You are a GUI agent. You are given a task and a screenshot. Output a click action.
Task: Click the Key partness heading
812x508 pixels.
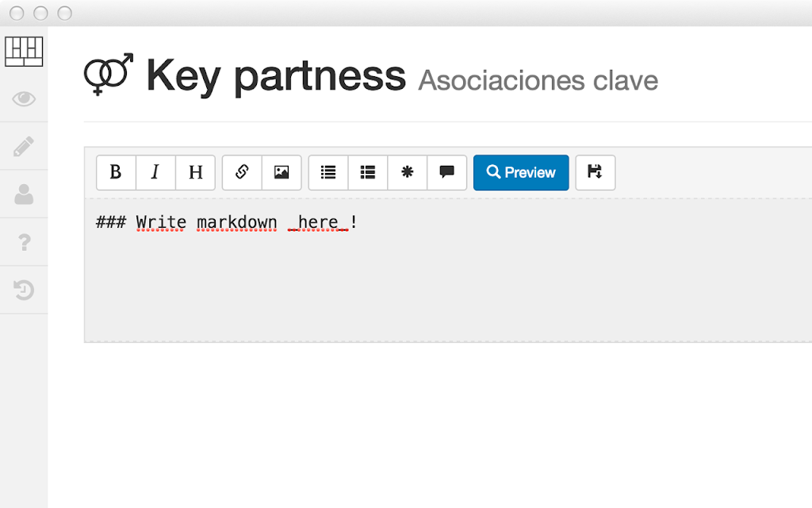(275, 76)
